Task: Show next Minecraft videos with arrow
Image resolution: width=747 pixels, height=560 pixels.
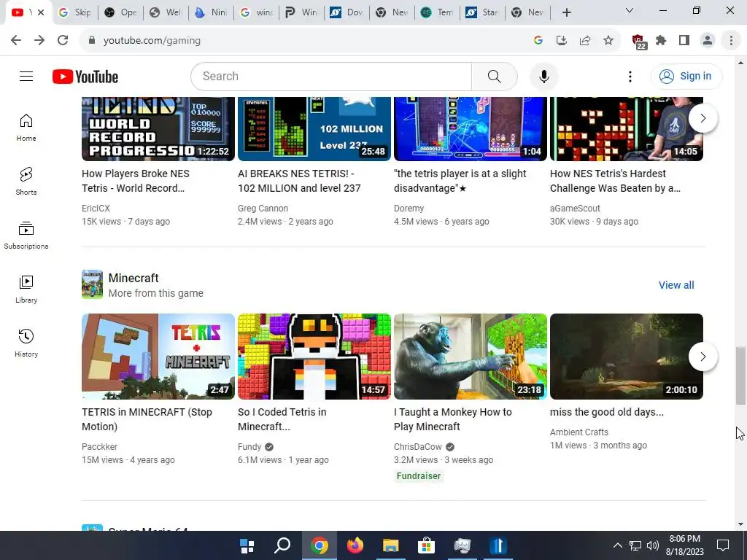Action: click(703, 356)
